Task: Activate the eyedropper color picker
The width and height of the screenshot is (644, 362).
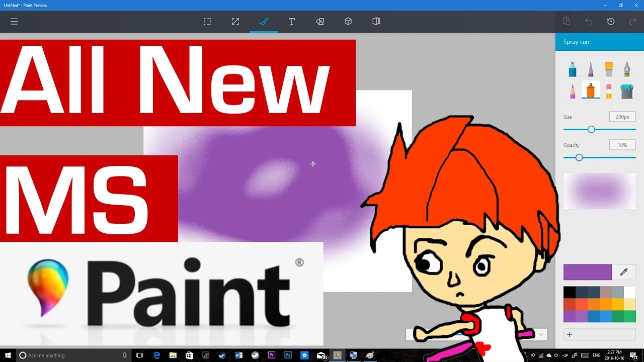Action: pyautogui.click(x=624, y=272)
